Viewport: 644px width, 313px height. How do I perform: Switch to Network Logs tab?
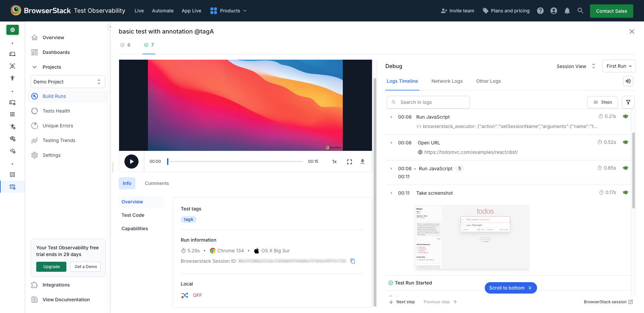pyautogui.click(x=447, y=81)
